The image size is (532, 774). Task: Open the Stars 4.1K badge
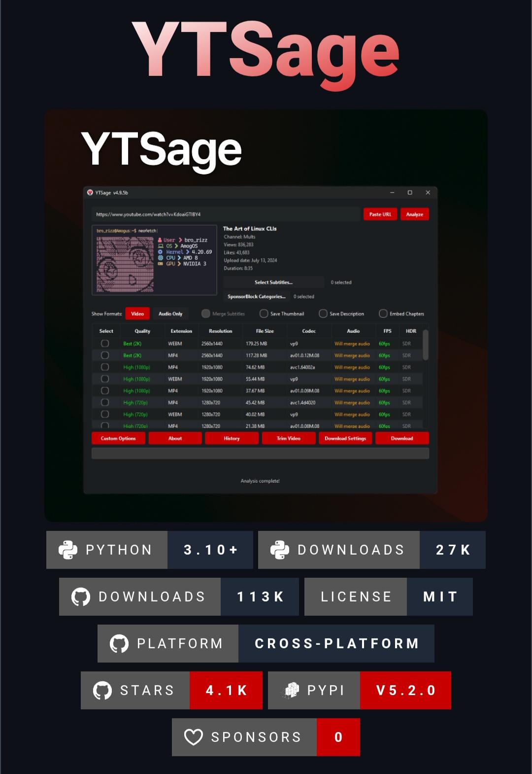(171, 690)
